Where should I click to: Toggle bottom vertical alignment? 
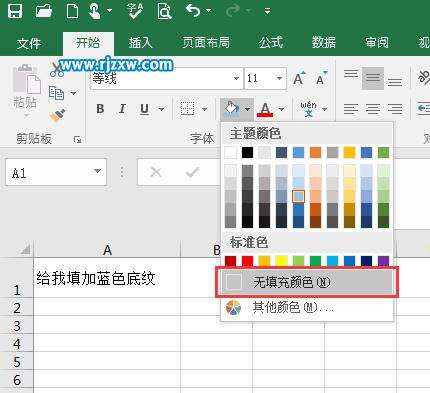coord(395,82)
